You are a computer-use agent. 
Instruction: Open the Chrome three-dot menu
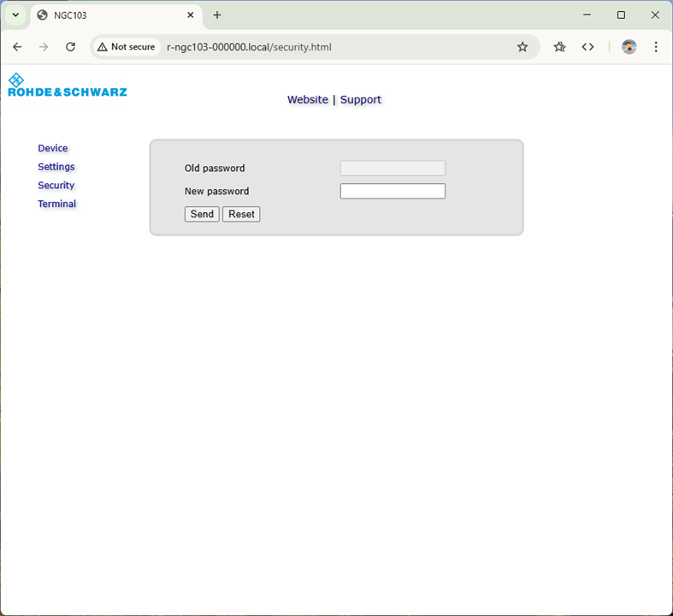coord(655,47)
